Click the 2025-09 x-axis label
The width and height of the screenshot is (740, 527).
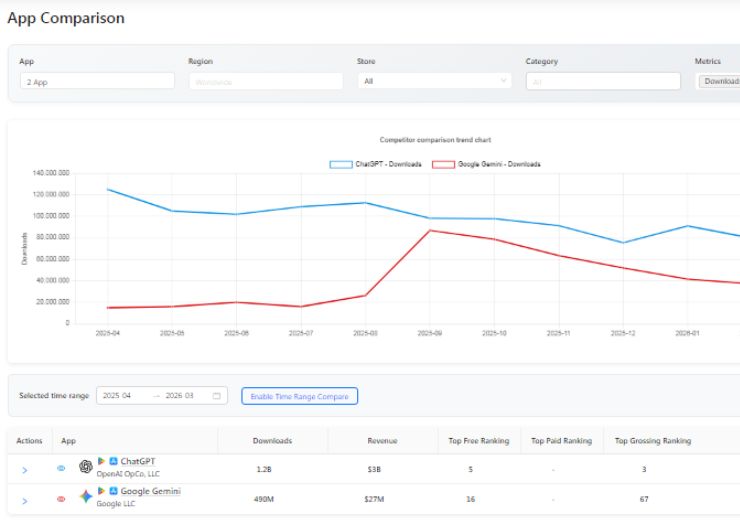pyautogui.click(x=429, y=333)
